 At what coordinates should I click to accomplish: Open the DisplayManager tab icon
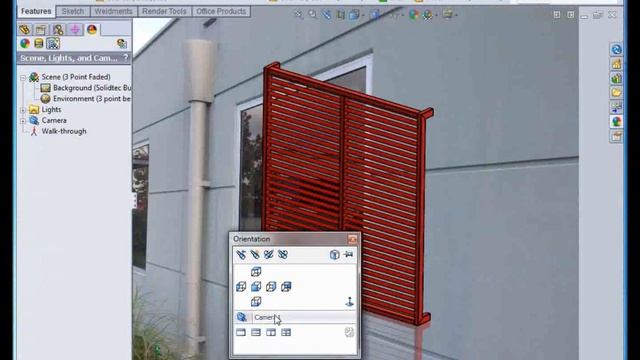tap(92, 29)
